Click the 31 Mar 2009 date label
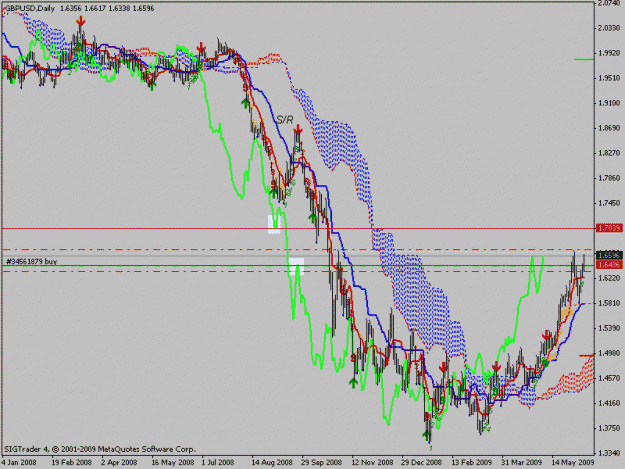 pos(522,463)
